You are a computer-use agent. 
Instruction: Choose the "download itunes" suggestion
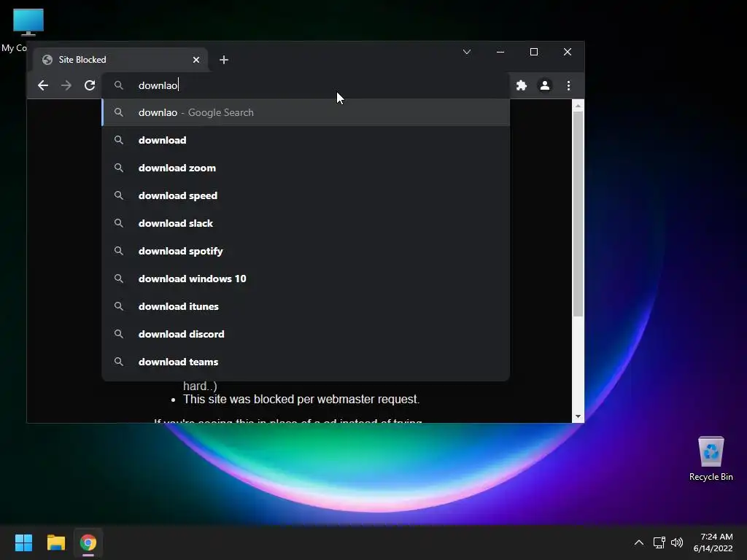pos(306,306)
